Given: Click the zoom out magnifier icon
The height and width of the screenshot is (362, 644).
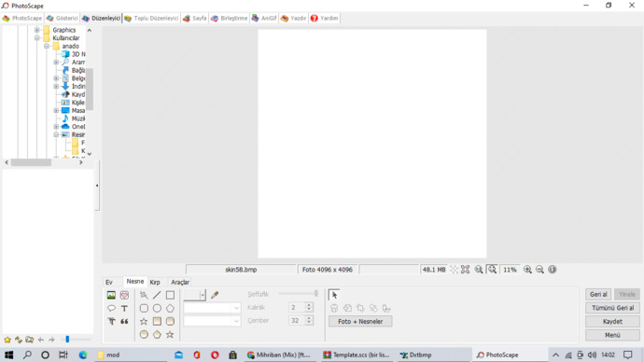Looking at the screenshot, I should [x=540, y=270].
